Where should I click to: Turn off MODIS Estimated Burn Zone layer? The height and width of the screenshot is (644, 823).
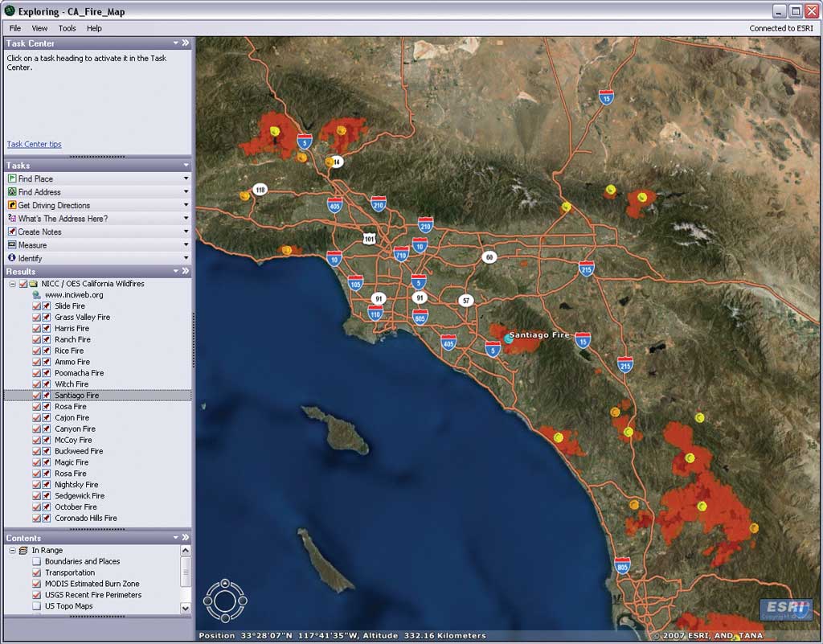[x=37, y=584]
